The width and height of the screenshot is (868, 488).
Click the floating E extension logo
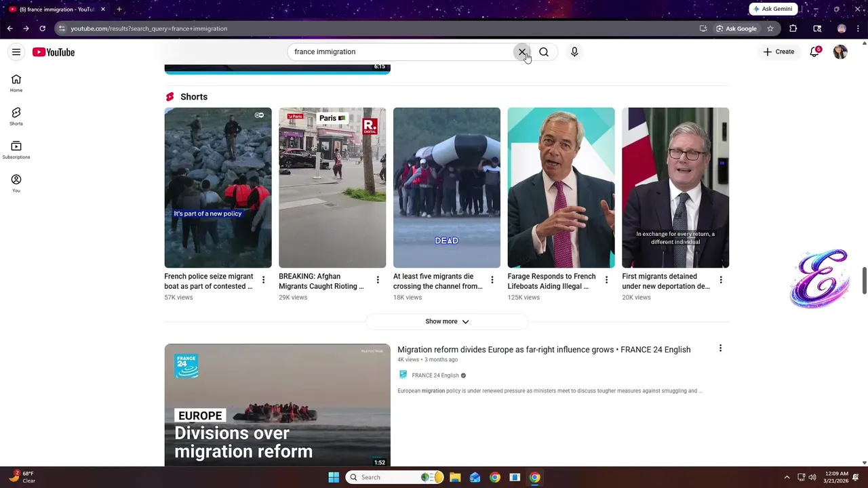click(819, 279)
